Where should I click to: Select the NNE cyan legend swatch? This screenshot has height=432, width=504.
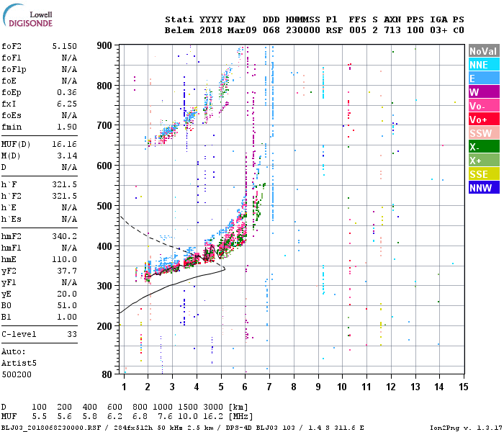pyautogui.click(x=484, y=65)
